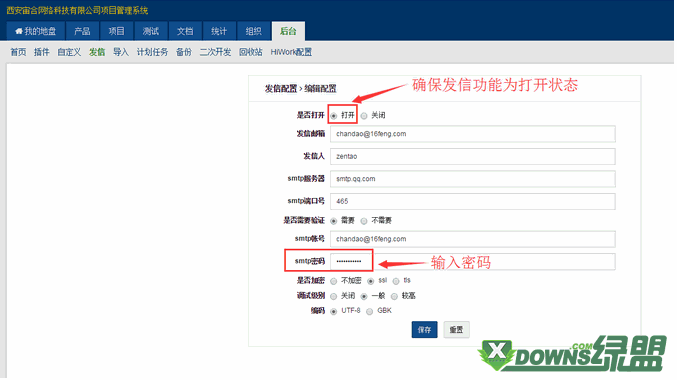Select 需要 radio for verification

(x=334, y=221)
